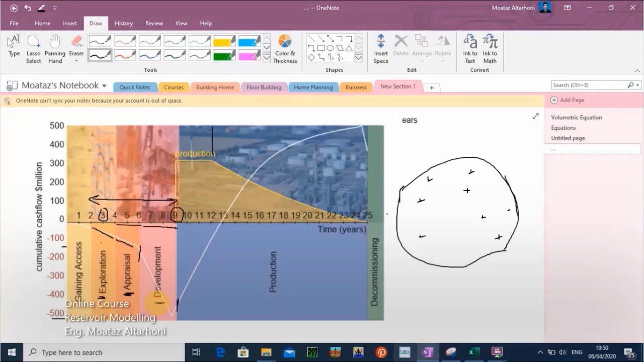Click Insert Space in the Edit group
644x362 pixels.
[381, 49]
